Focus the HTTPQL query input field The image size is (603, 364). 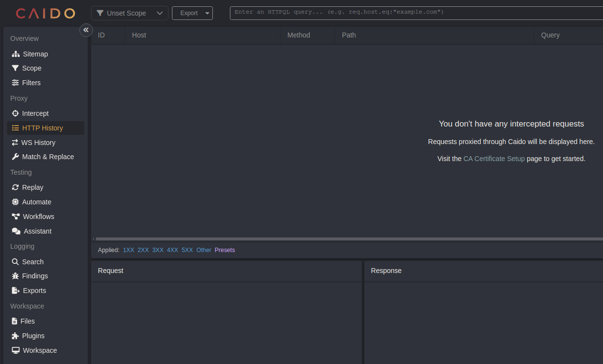pyautogui.click(x=416, y=13)
